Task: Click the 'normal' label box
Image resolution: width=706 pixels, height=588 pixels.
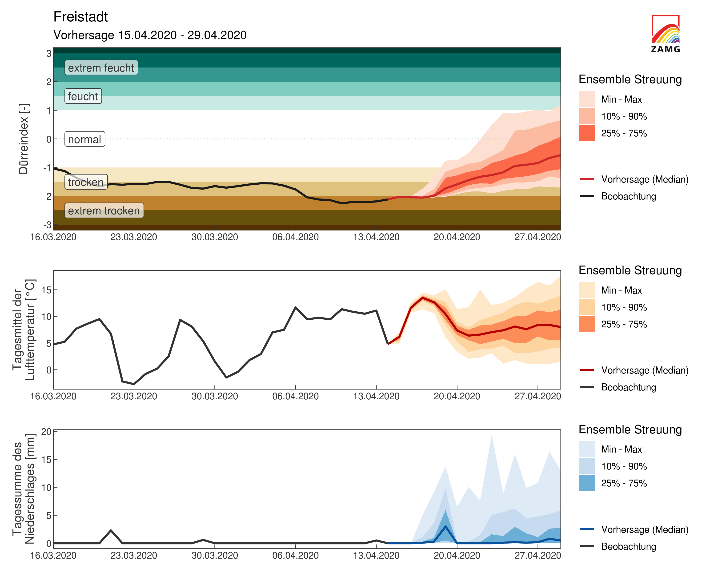Action: [x=85, y=139]
